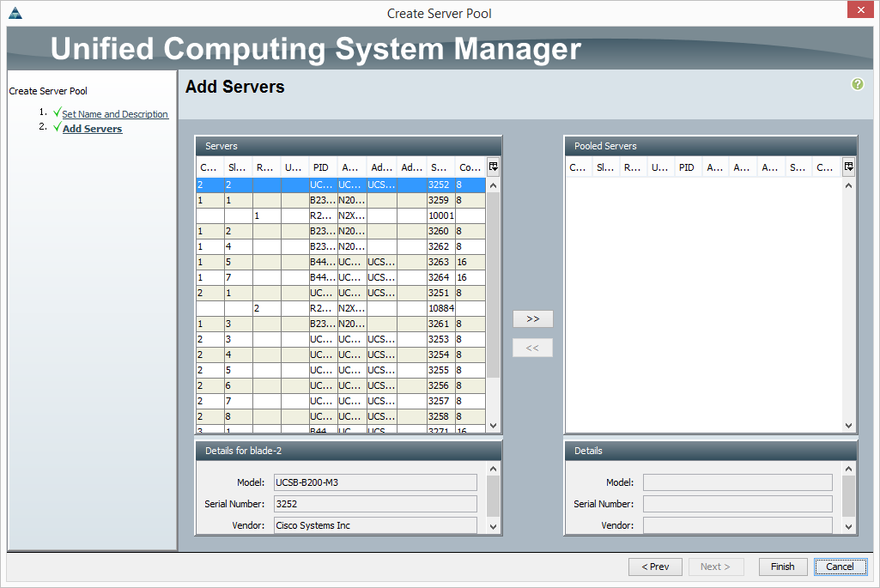This screenshot has height=588, width=880.
Task: Select server row with serial 3254
Action: 341,355
